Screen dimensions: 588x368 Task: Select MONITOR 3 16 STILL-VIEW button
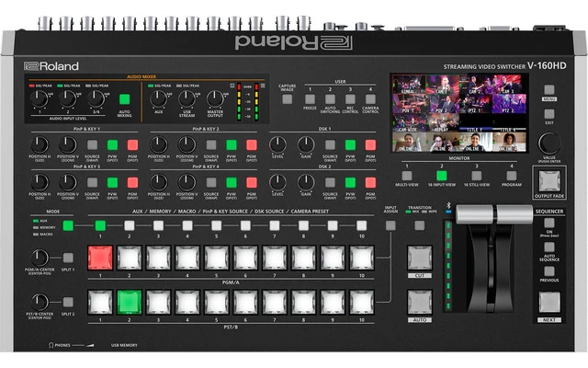477,176
